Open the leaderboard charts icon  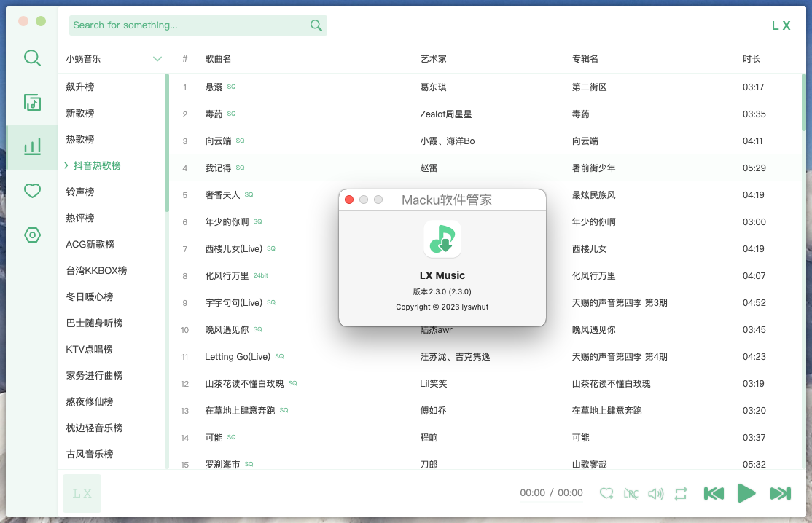pyautogui.click(x=32, y=147)
